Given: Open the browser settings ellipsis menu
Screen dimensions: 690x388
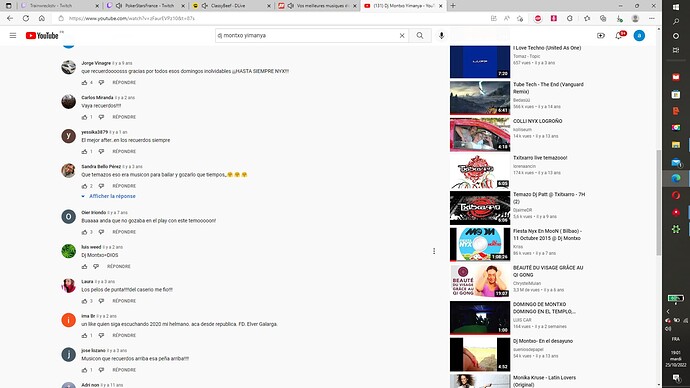Looking at the screenshot, I should pyautogui.click(x=652, y=18).
